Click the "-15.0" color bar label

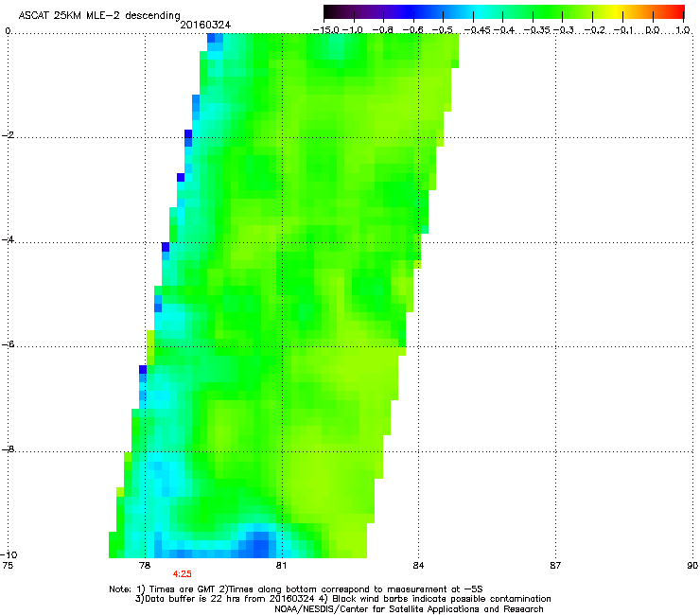click(x=326, y=30)
